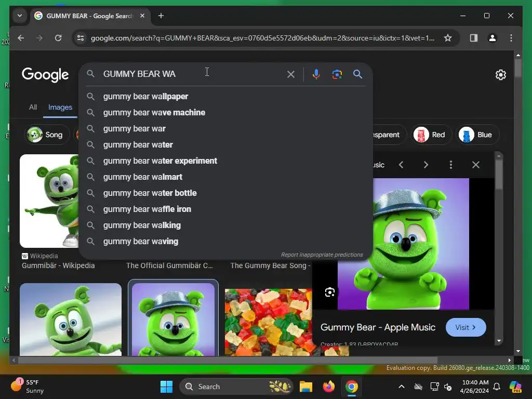Submit search with the blue magnifier icon
The height and width of the screenshot is (399, 532).
357,74
